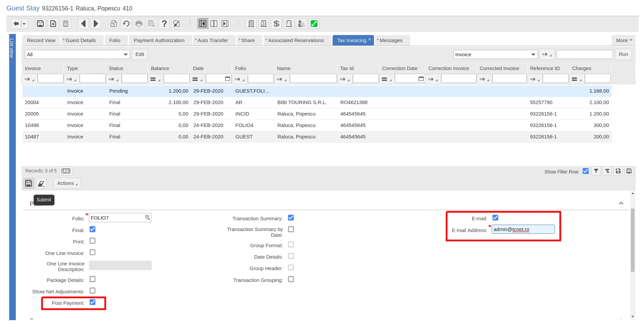Toggle the Post Payment checkbox

coord(92,302)
